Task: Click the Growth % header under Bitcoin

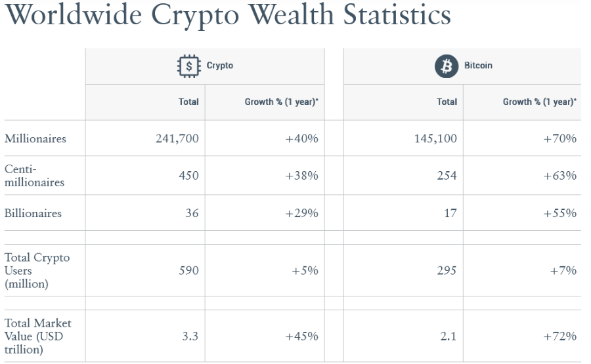Action: tap(540, 102)
